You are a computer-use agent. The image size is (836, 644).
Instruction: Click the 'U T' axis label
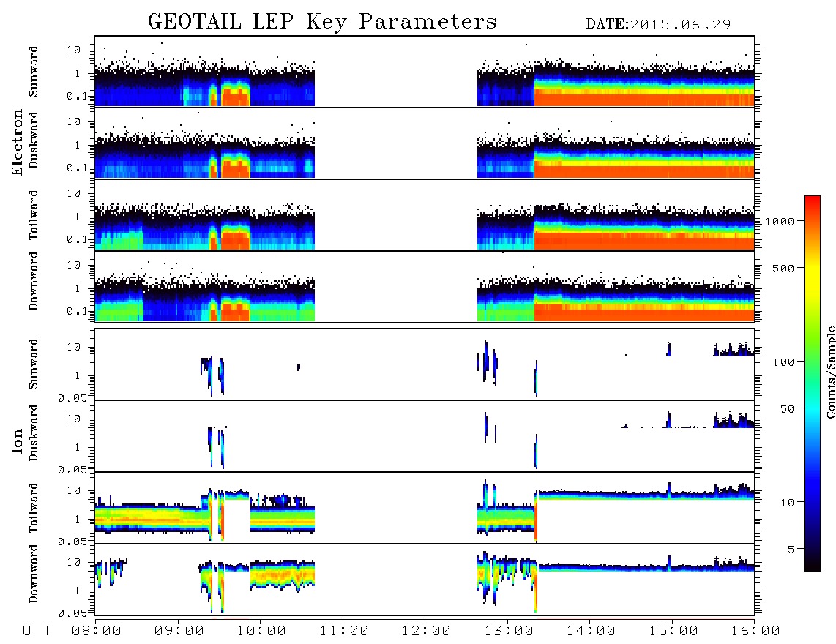pyautogui.click(x=37, y=632)
